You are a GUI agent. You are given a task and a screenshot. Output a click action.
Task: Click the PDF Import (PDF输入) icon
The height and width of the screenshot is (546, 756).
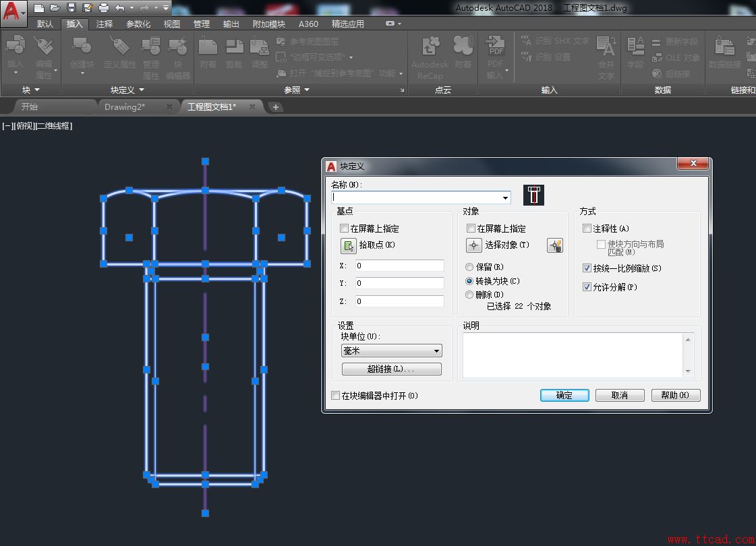(495, 47)
